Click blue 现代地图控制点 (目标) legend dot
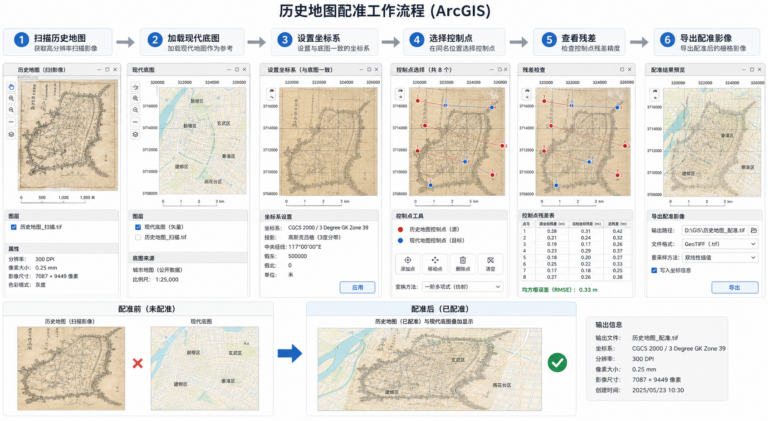Screen dimensions: 768x421 [400, 240]
